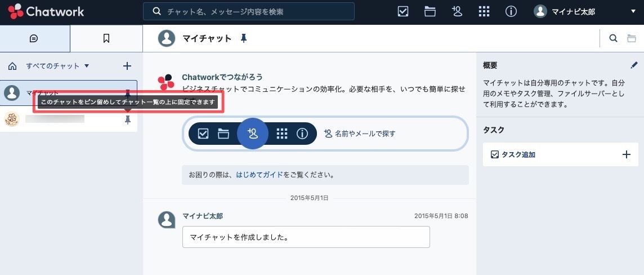Click 名前やメールで探す link
The width and height of the screenshot is (644, 275).
(360, 133)
